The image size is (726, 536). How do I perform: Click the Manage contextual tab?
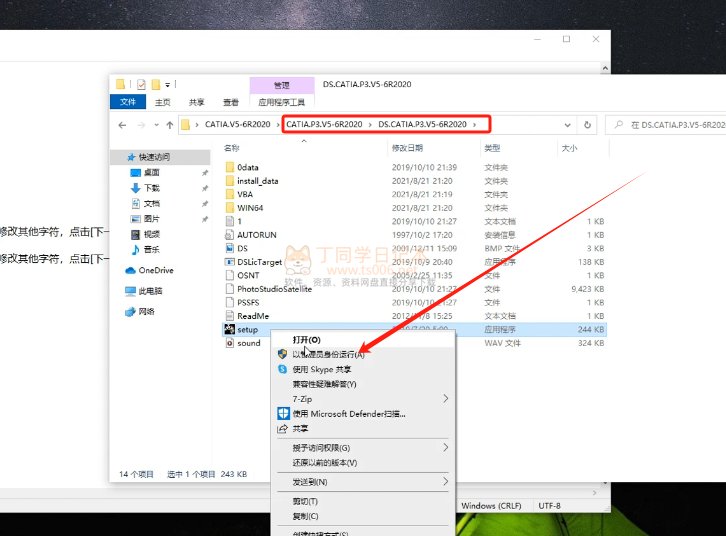[282, 85]
